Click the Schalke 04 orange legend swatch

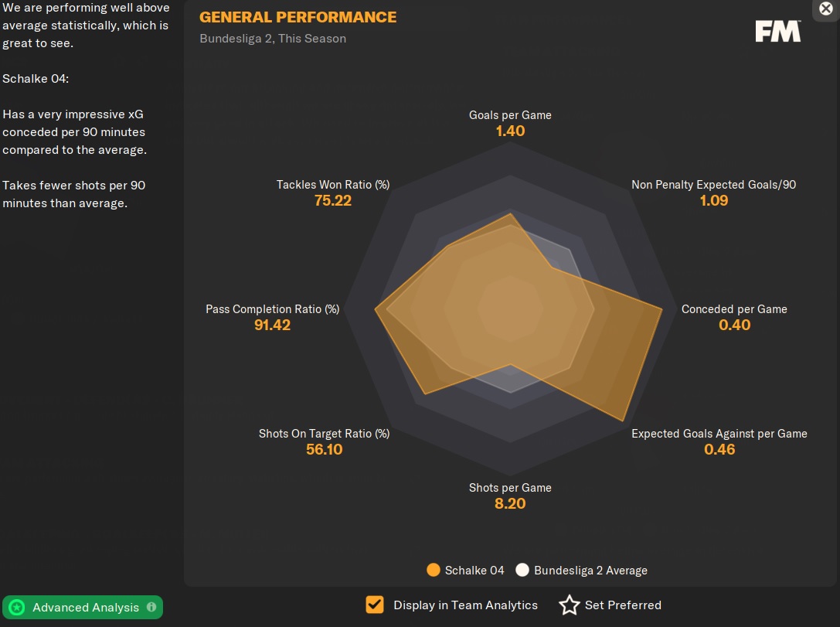[x=434, y=571]
